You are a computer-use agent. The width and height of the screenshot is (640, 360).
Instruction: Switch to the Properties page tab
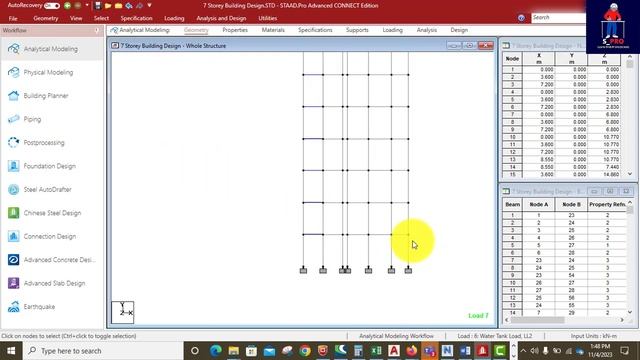(x=235, y=30)
